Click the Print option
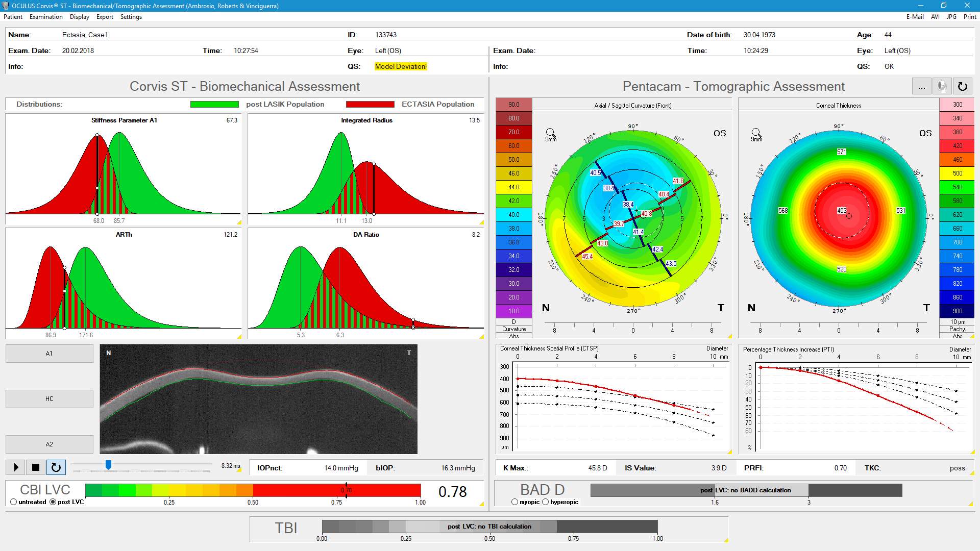980x551 pixels. pyautogui.click(x=970, y=17)
